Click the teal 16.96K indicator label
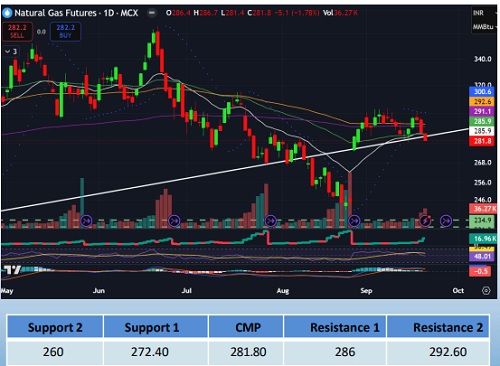The height and width of the screenshot is (366, 500). pyautogui.click(x=483, y=239)
